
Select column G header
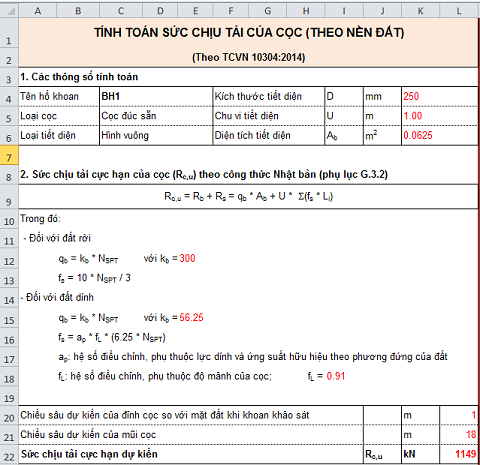coord(268,11)
